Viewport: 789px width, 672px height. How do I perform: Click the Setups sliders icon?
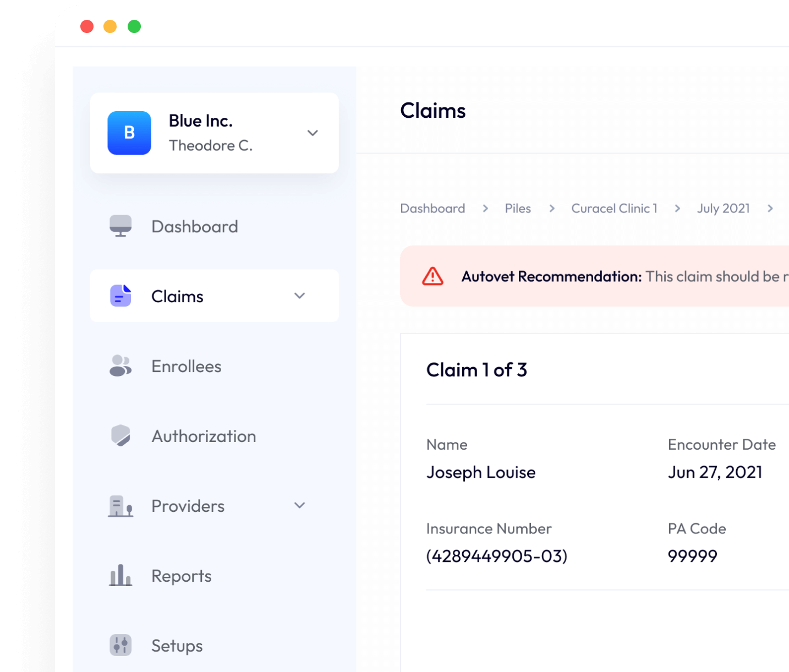pos(120,645)
